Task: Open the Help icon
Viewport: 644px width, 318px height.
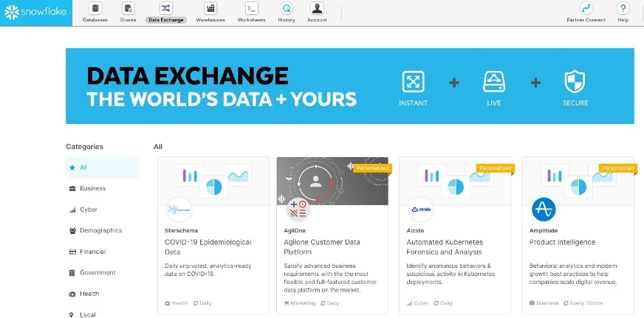Action: click(x=623, y=8)
